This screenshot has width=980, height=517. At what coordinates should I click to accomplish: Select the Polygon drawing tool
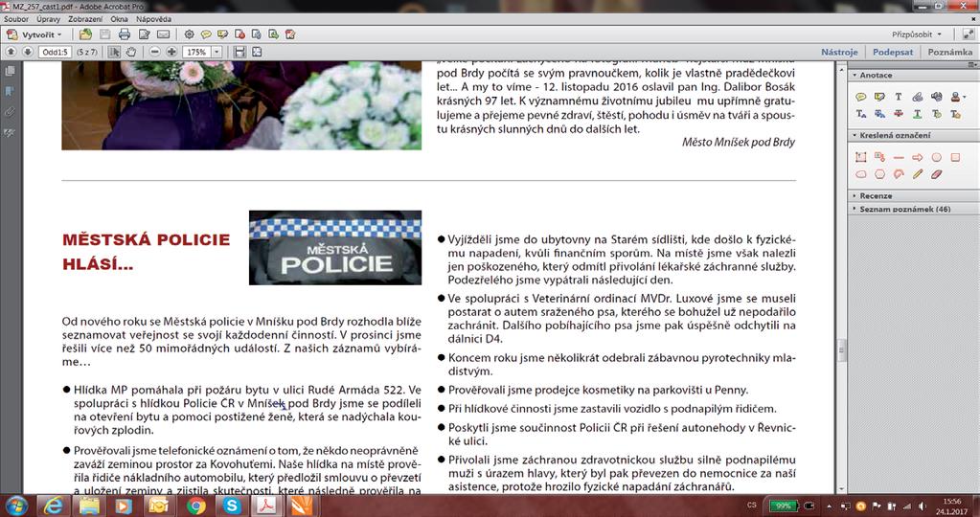[880, 175]
